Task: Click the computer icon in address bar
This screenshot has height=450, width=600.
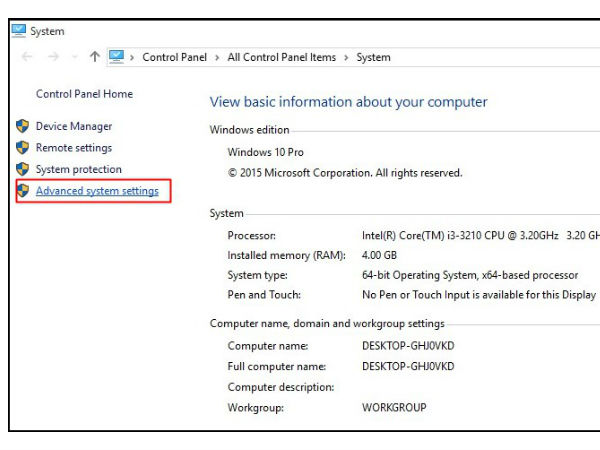Action: (116, 57)
